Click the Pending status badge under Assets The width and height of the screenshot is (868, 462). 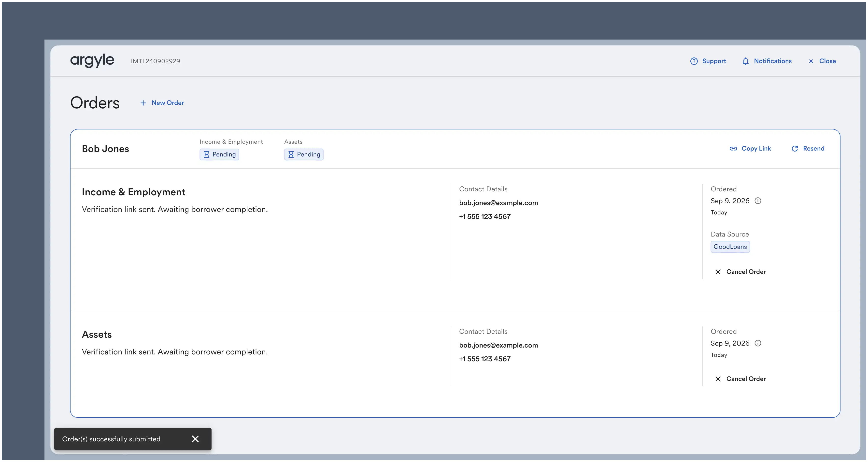pyautogui.click(x=304, y=154)
